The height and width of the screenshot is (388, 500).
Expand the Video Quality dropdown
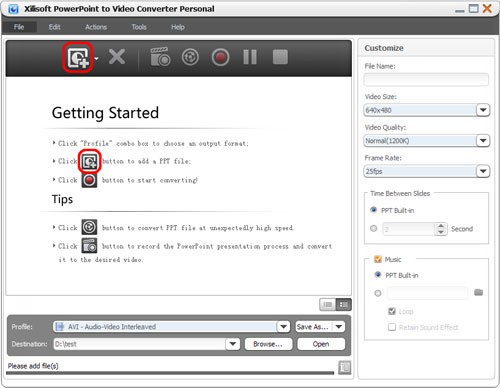click(x=483, y=141)
